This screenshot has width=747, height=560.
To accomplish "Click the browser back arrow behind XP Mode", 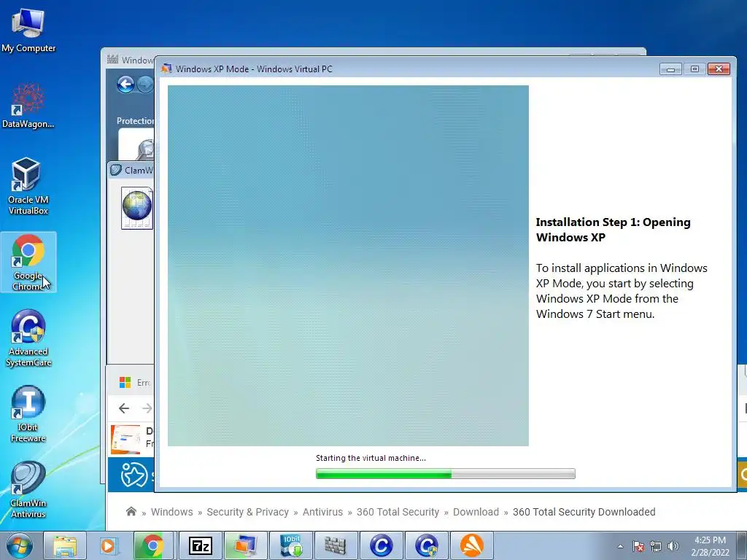I will [x=124, y=408].
